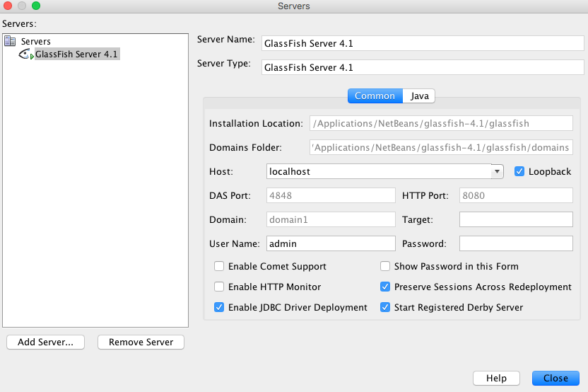
Task: Click the User Name field with admin
Action: tap(331, 243)
